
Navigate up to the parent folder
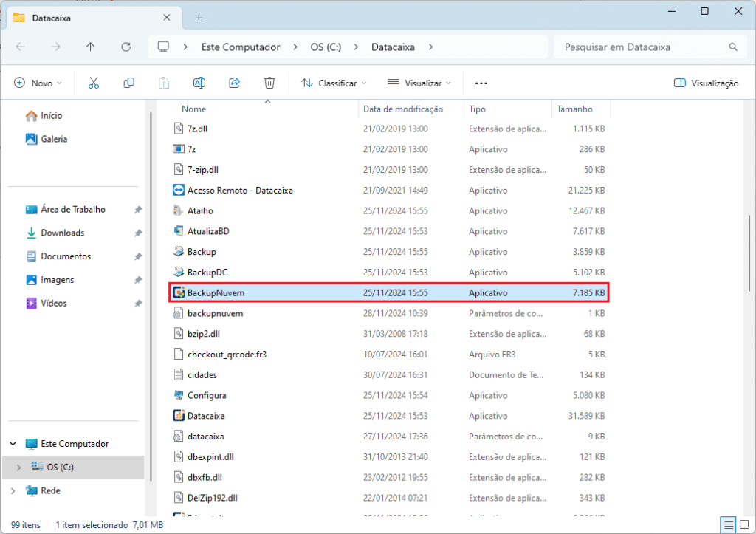tap(90, 47)
